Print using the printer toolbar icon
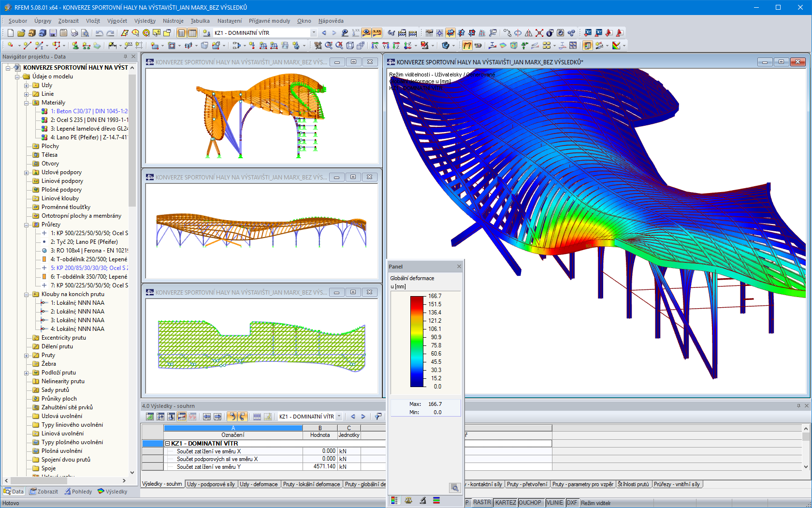Image resolution: width=812 pixels, height=508 pixels. pyautogui.click(x=74, y=33)
